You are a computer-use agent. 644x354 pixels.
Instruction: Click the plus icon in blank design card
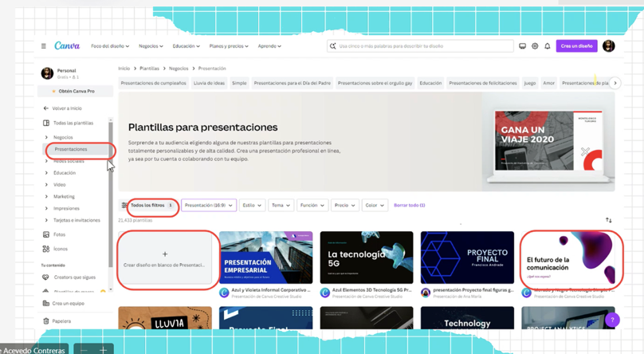(x=165, y=254)
